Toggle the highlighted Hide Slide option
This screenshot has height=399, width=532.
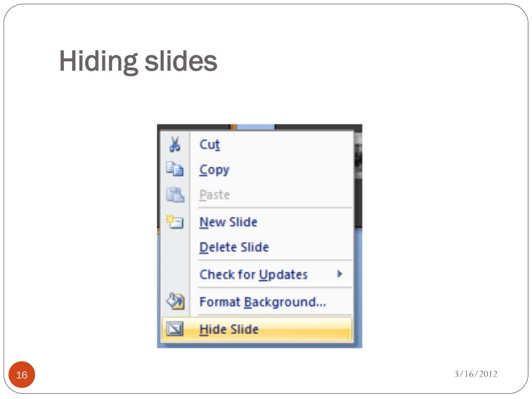(257, 329)
